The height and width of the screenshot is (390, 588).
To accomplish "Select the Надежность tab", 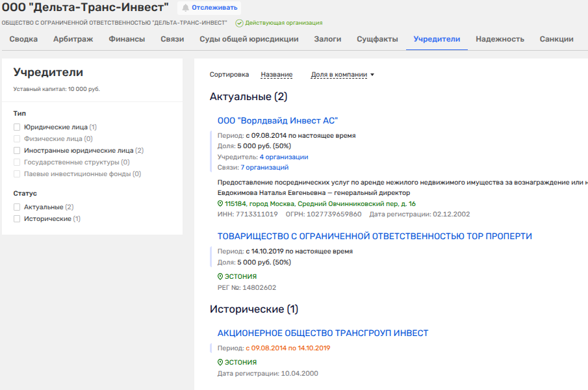I will [500, 39].
